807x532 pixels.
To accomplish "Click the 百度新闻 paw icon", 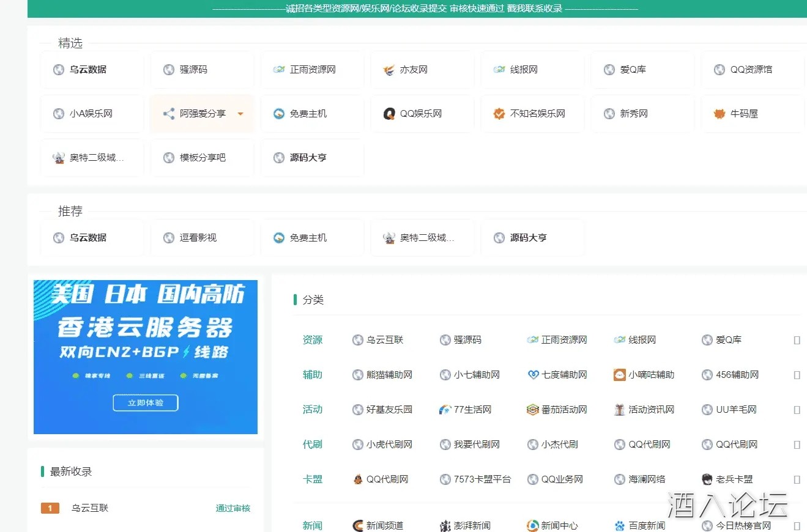I will [620, 526].
